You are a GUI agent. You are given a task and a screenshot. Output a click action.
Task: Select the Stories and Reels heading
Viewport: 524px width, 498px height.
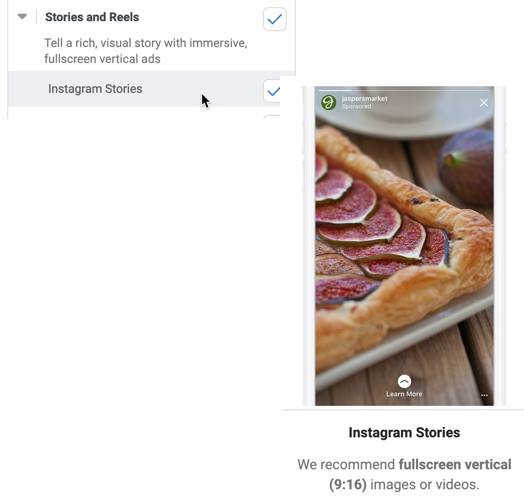[92, 17]
